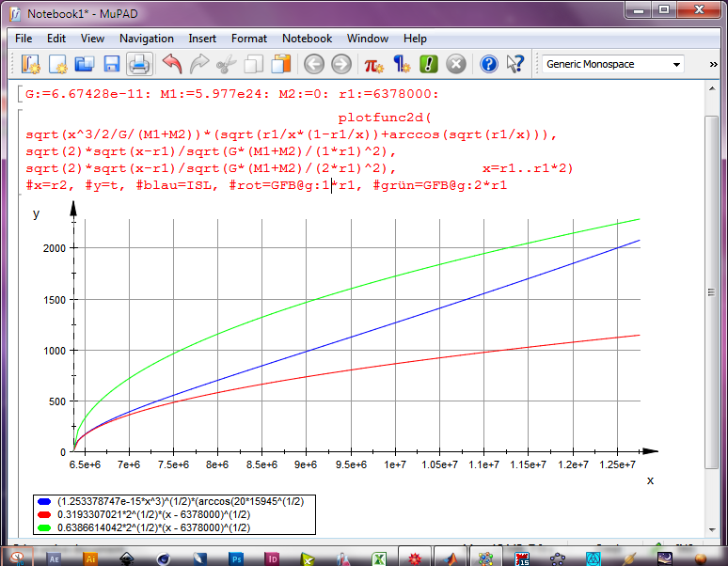728x566 pixels.
Task: Open the Navigation menu
Action: tap(147, 39)
